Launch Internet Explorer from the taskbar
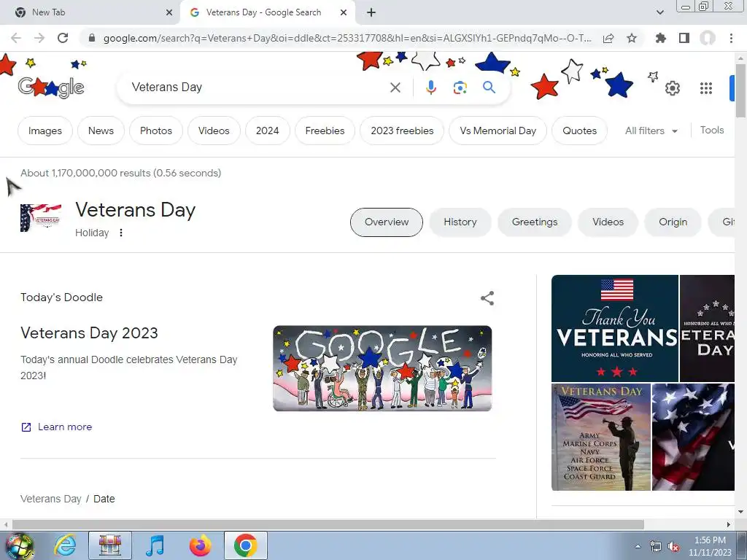747x560 pixels. point(65,545)
